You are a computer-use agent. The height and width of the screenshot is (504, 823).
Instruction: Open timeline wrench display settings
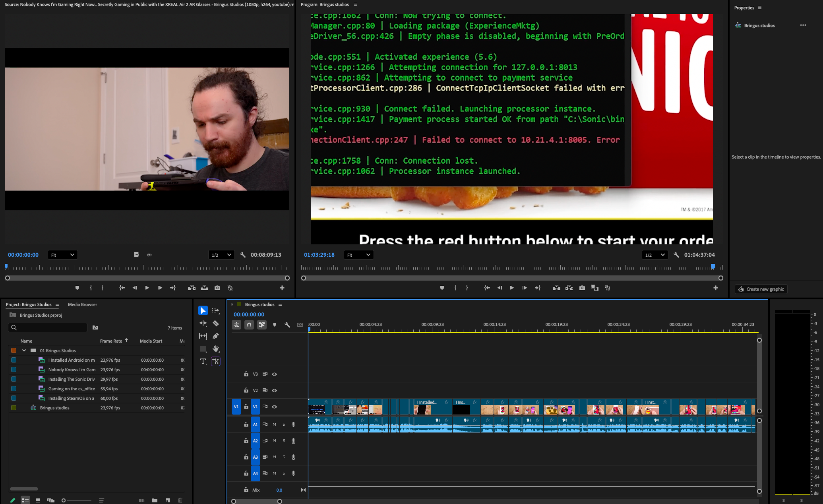pyautogui.click(x=287, y=325)
